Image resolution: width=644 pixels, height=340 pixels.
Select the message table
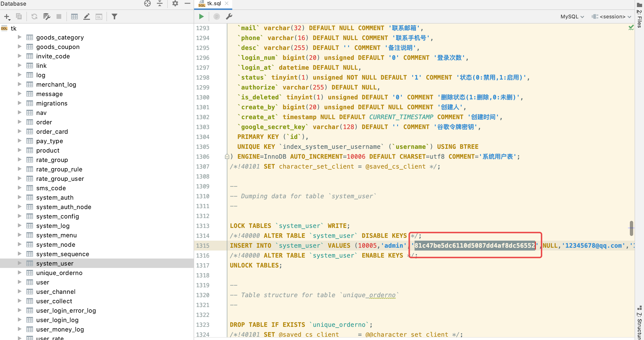[49, 94]
